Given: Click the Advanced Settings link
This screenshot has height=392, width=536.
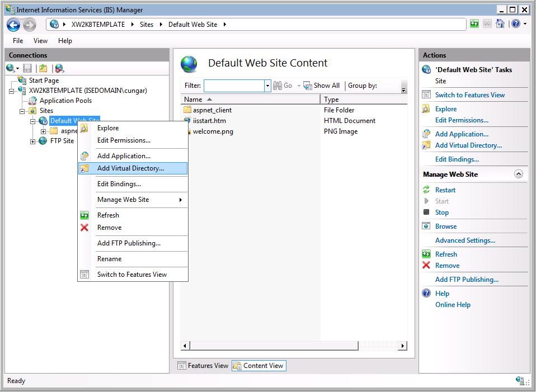Looking at the screenshot, I should [465, 240].
